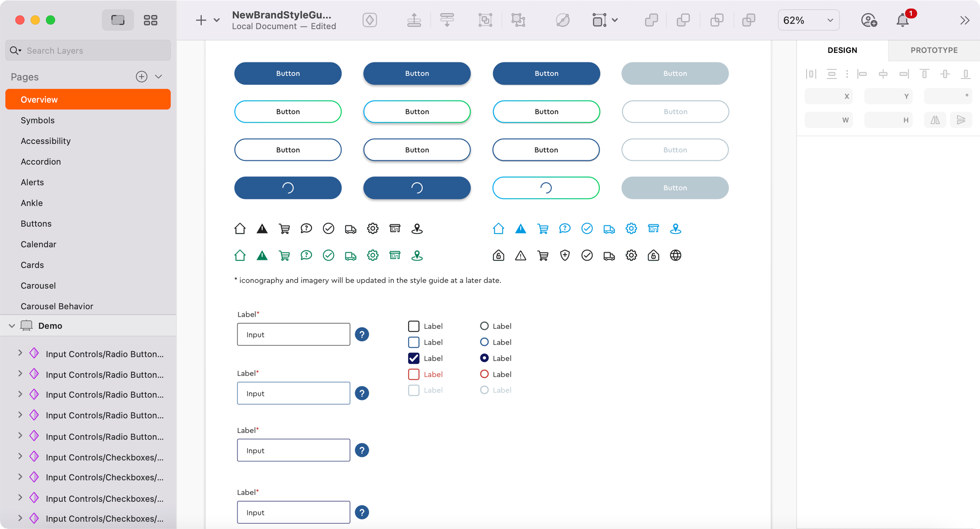Add a new page with plus button
The width and height of the screenshot is (980, 529).
142,77
